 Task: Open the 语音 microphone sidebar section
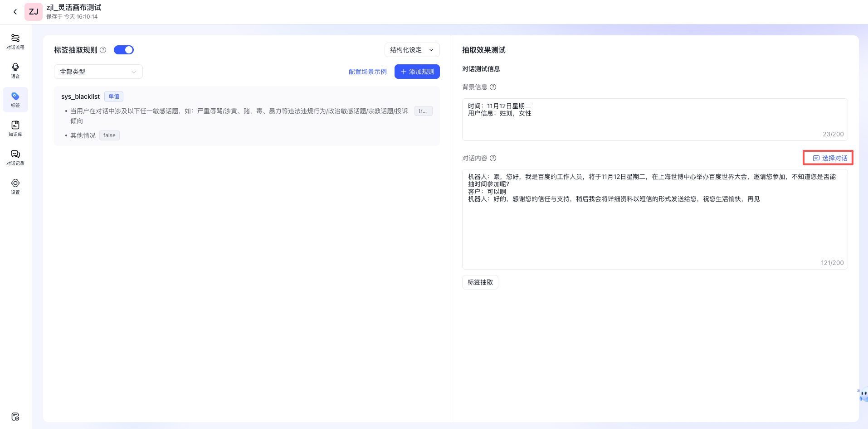15,70
